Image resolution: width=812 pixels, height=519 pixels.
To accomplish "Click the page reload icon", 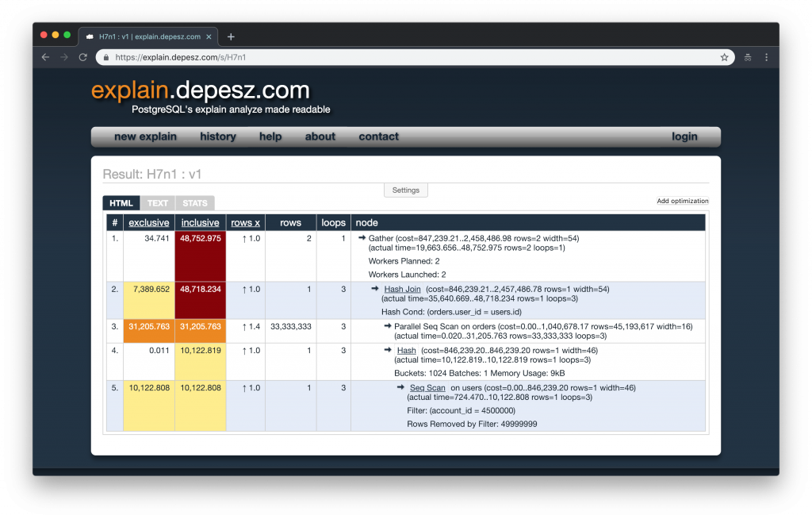I will point(82,56).
